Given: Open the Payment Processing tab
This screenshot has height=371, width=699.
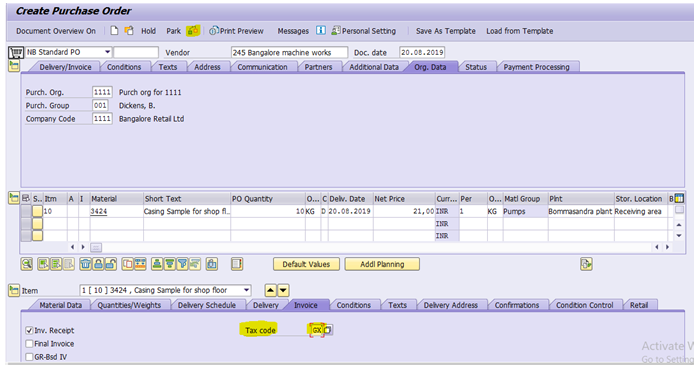Looking at the screenshot, I should [536, 67].
